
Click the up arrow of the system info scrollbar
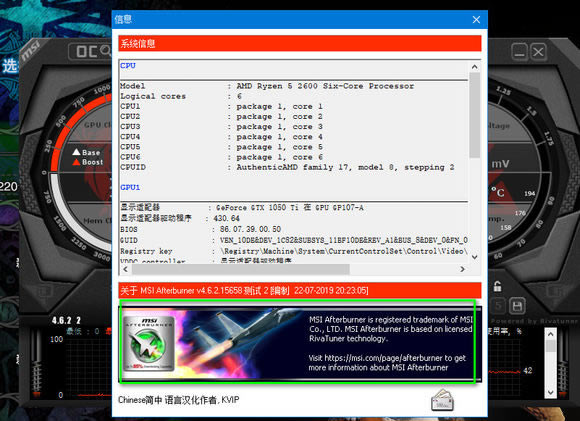[x=475, y=67]
